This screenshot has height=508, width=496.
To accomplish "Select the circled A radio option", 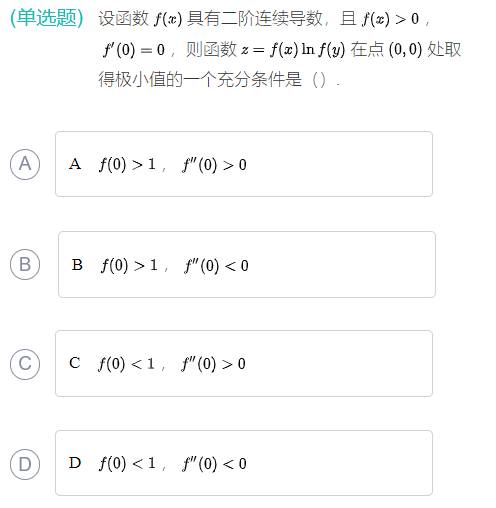I will pyautogui.click(x=25, y=164).
